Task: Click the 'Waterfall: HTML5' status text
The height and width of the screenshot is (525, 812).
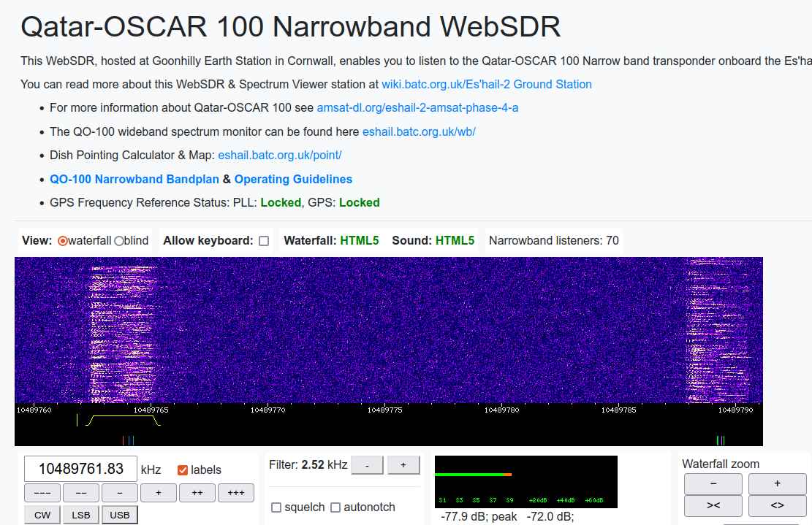Action: coord(331,240)
